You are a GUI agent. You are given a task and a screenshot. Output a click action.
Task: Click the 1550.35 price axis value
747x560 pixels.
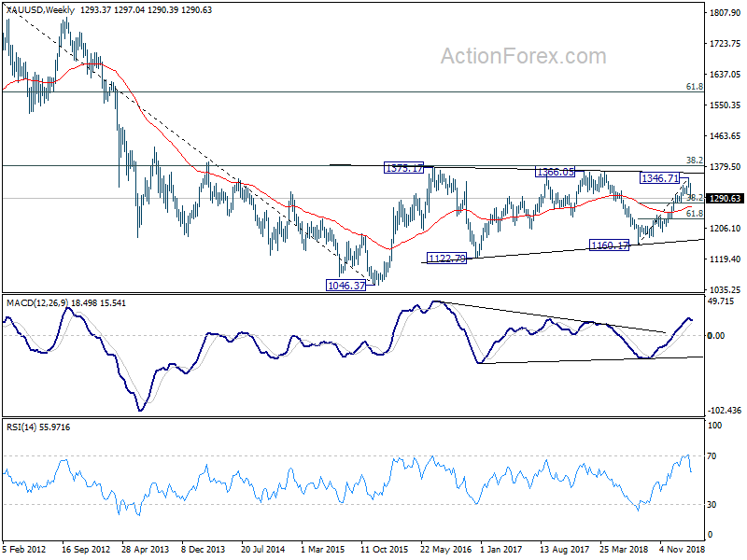(x=726, y=105)
